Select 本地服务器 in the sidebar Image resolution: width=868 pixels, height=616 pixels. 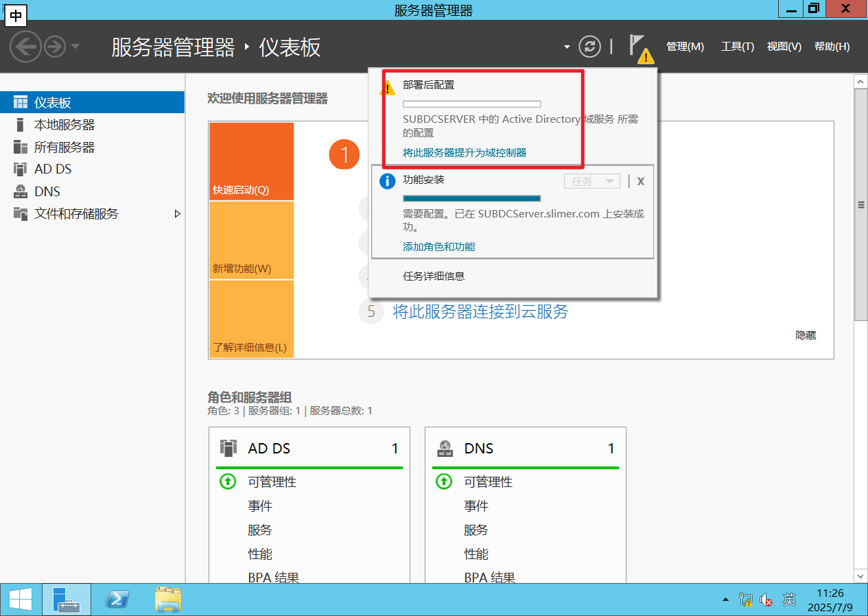pos(93,125)
